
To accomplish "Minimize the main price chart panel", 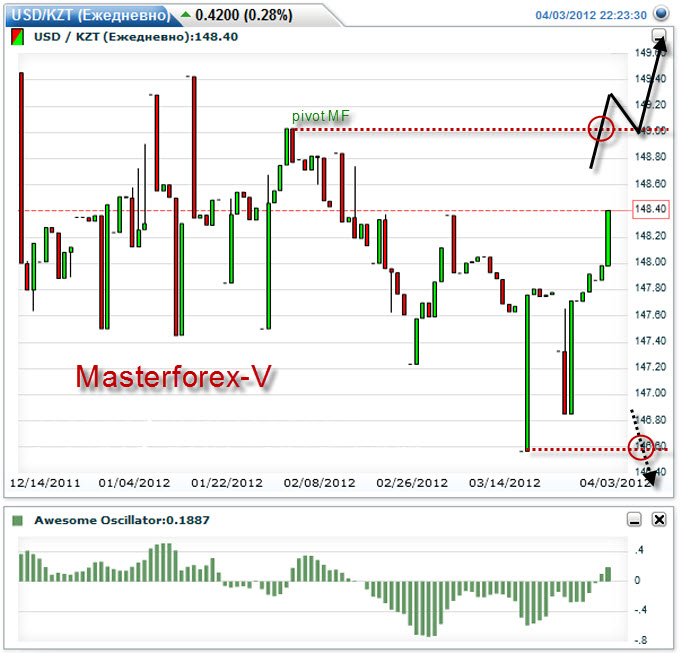I will [659, 35].
